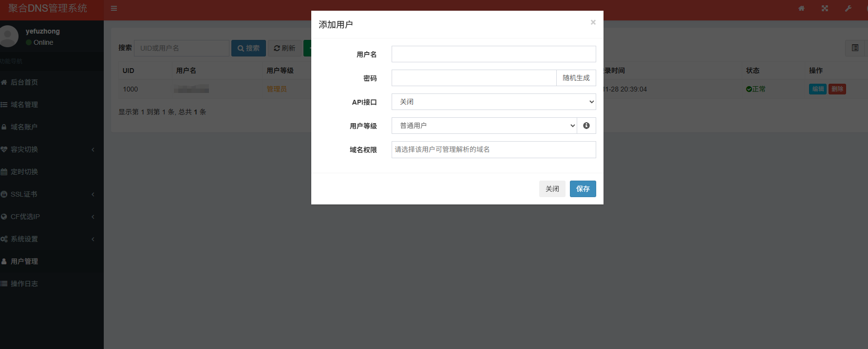Click the 保存 button
This screenshot has height=349, width=868.
click(x=583, y=189)
